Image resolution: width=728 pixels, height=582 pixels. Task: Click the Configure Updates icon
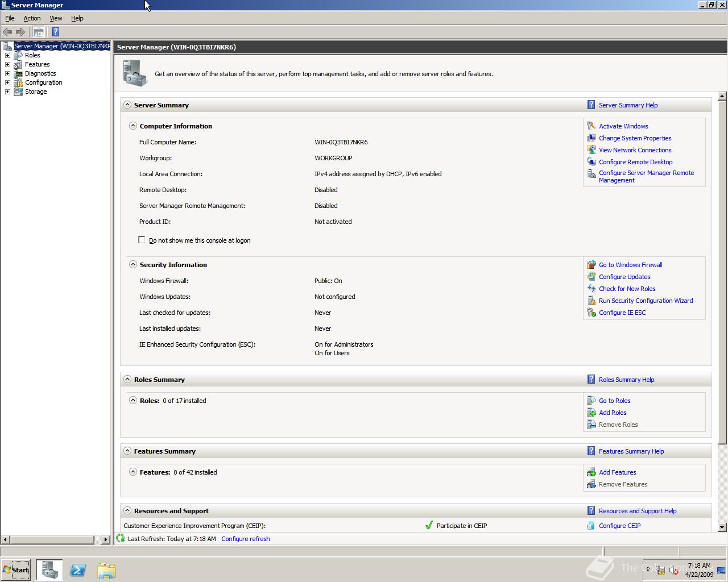coord(591,276)
